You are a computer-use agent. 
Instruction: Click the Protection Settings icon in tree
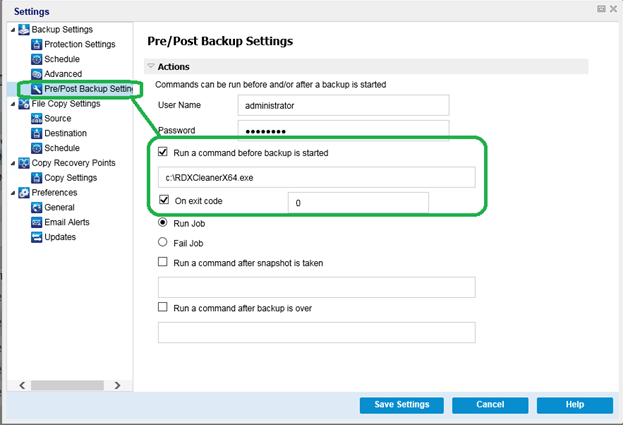pos(37,45)
